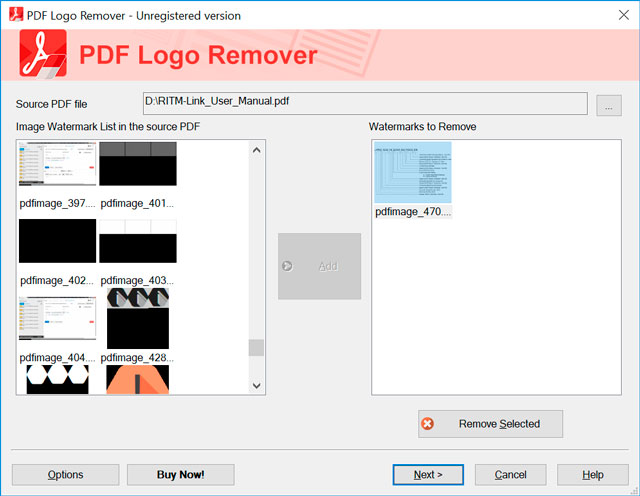Select the pdfimage_397 thumbnail
This screenshot has height=496, width=640.
[x=57, y=163]
